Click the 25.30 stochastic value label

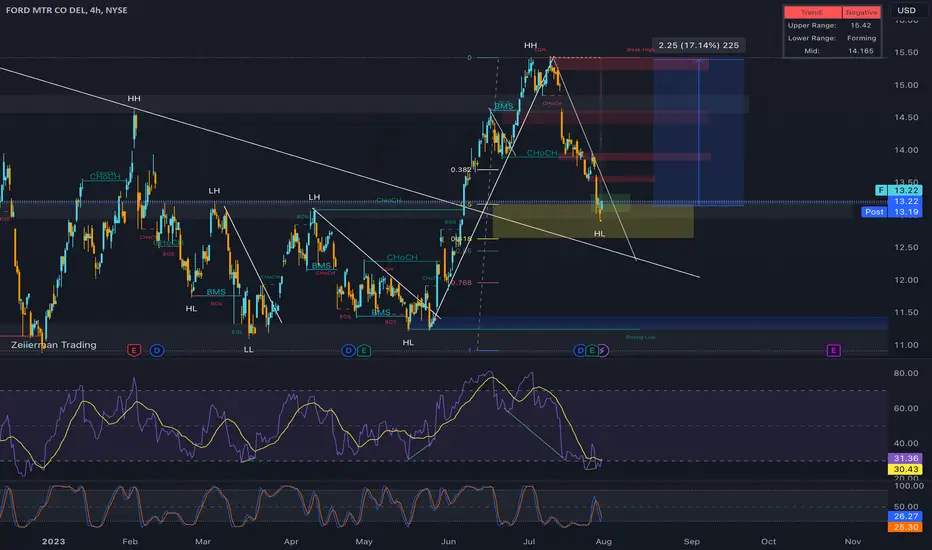click(x=905, y=527)
